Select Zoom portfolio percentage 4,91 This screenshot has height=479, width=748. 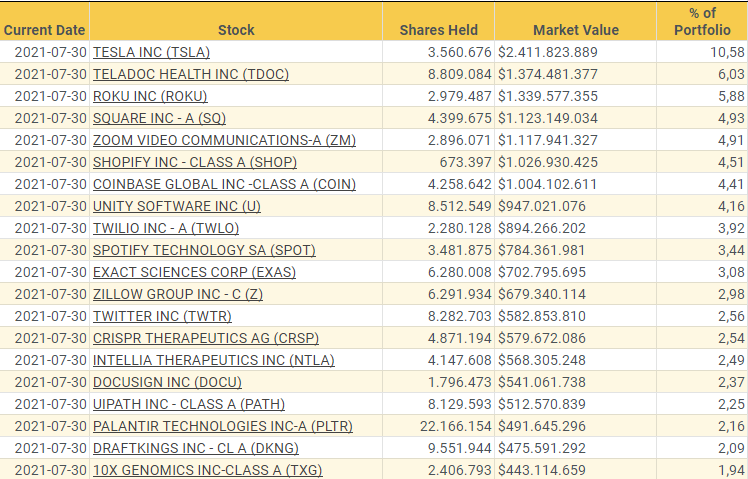click(x=731, y=140)
